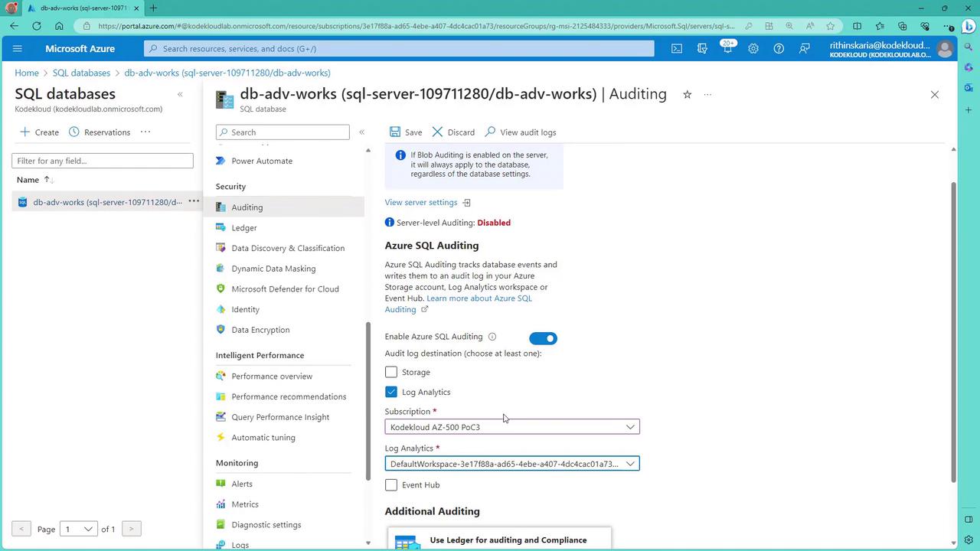Select Data Encryption in the menu
This screenshot has width=980, height=551.
point(260,331)
